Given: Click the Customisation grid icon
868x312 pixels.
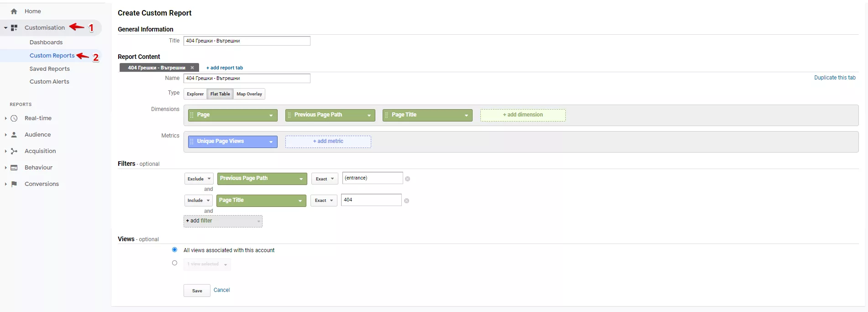Looking at the screenshot, I should (14, 28).
